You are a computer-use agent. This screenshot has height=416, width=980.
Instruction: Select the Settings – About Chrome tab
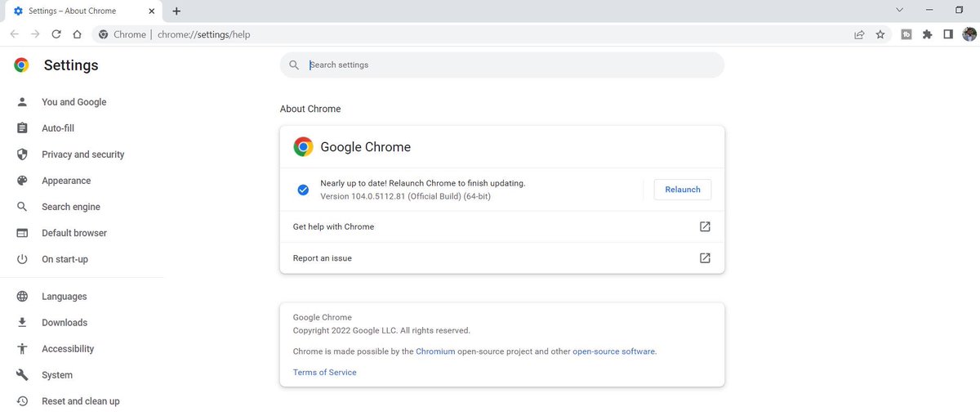[x=82, y=11]
